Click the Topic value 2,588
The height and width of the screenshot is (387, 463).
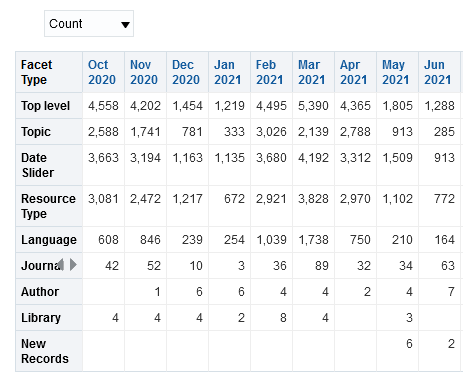tap(103, 132)
